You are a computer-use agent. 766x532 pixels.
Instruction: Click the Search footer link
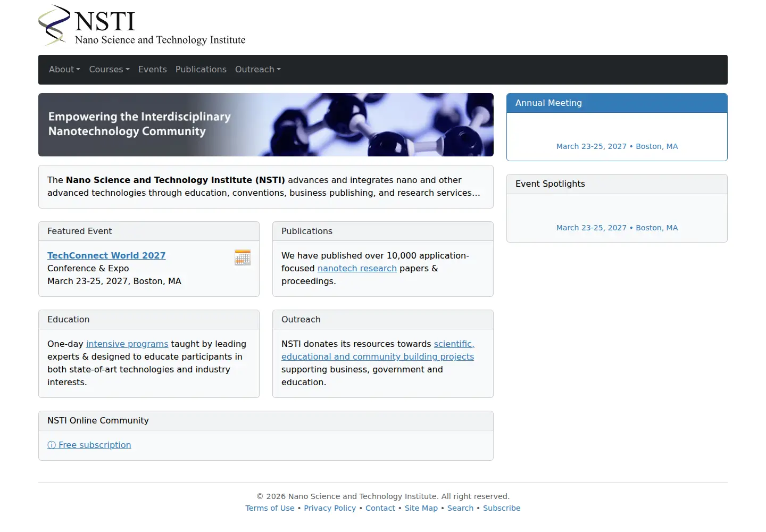(460, 508)
